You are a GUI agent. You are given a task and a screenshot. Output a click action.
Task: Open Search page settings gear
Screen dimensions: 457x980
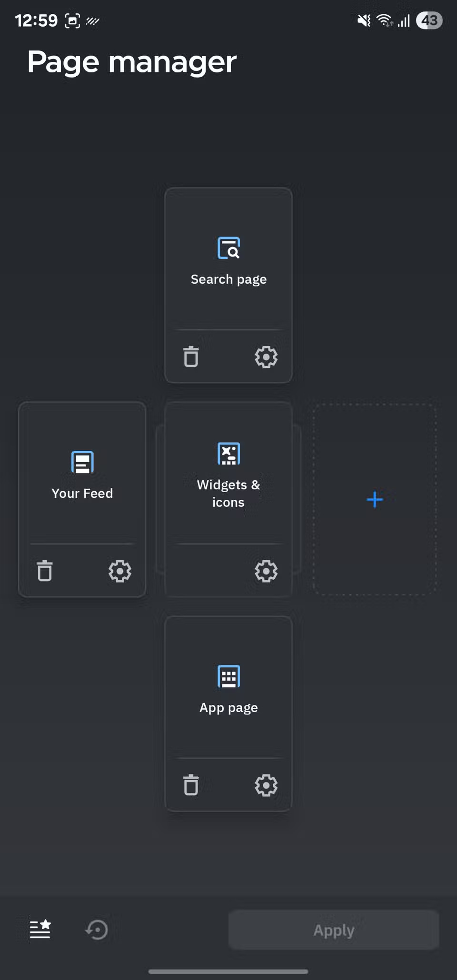266,356
